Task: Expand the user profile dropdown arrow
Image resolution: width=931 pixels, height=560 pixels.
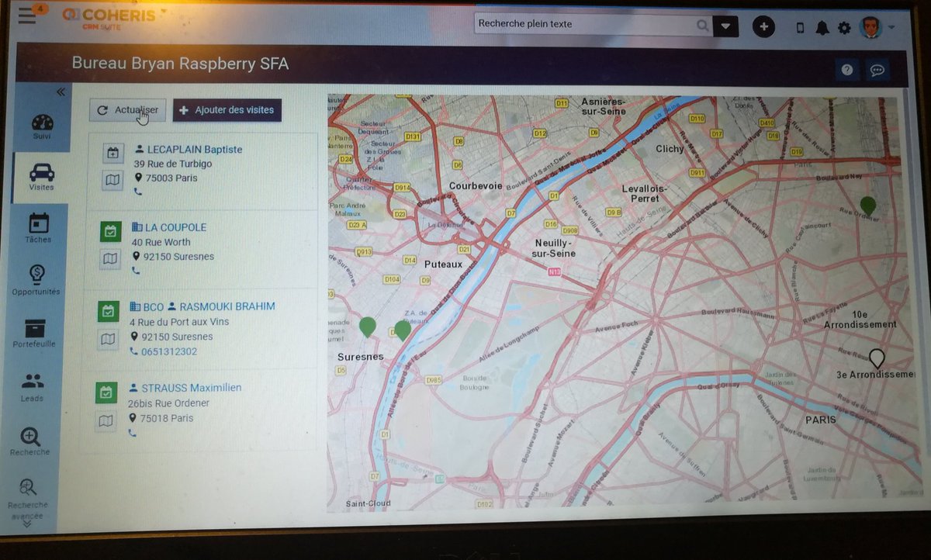Action: coord(891,28)
